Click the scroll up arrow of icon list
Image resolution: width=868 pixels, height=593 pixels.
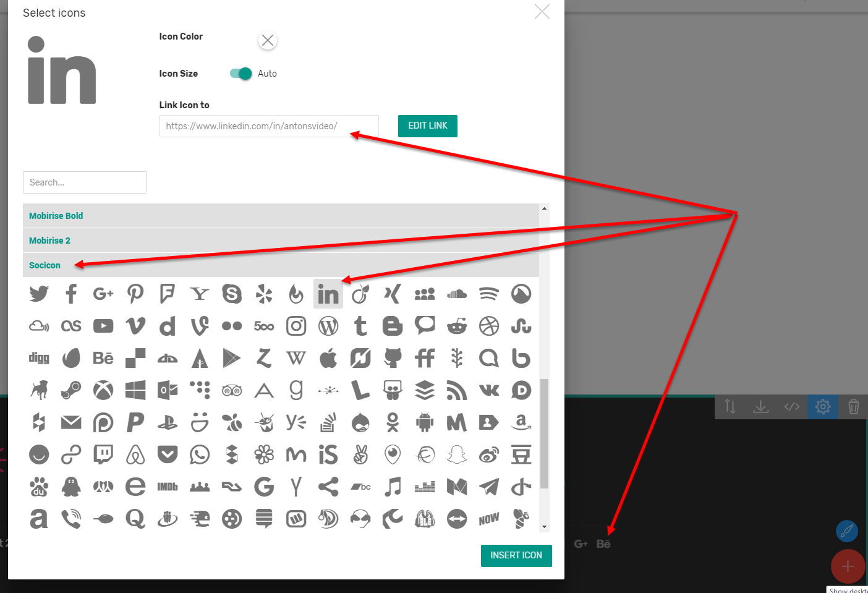click(544, 208)
